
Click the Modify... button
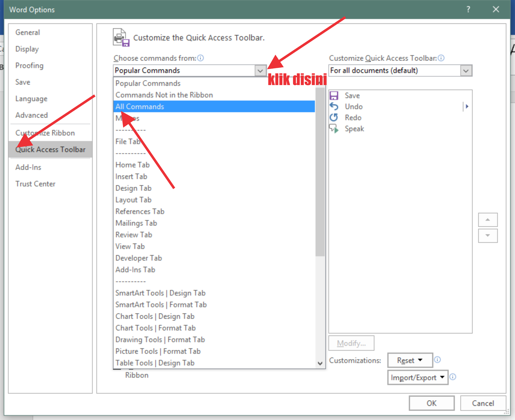pyautogui.click(x=351, y=343)
